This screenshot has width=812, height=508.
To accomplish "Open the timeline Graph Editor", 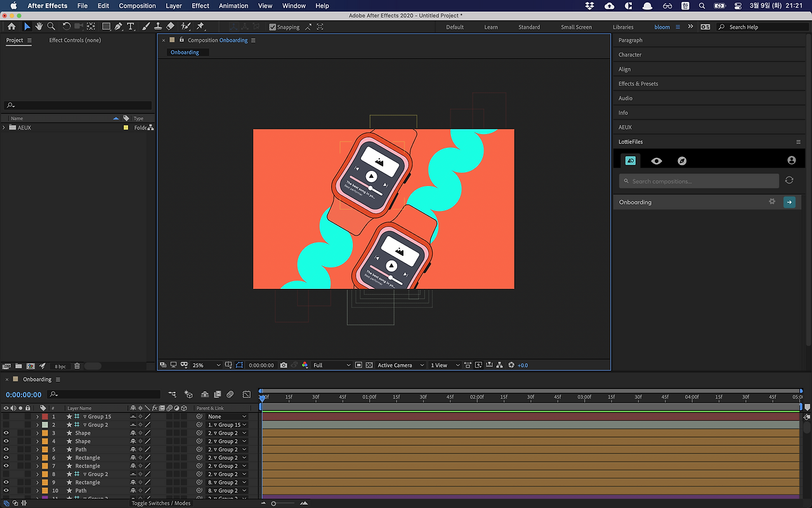I will (x=247, y=394).
